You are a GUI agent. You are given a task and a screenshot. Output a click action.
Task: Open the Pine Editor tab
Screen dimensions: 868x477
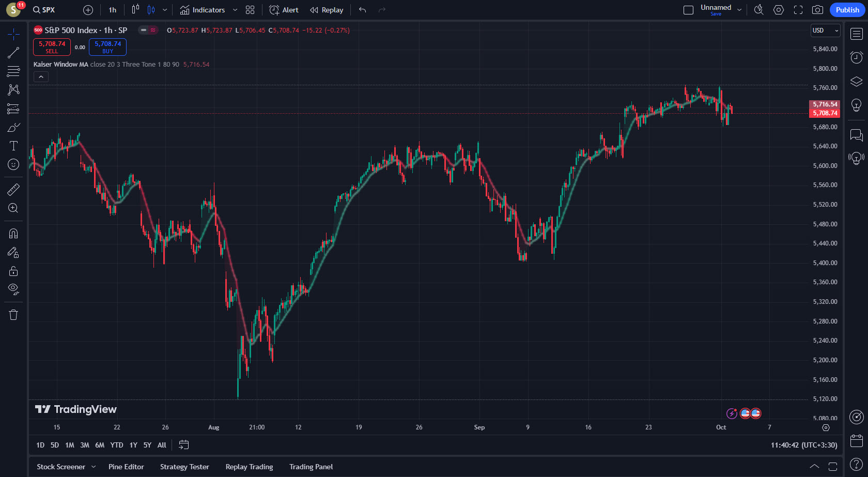tap(126, 467)
